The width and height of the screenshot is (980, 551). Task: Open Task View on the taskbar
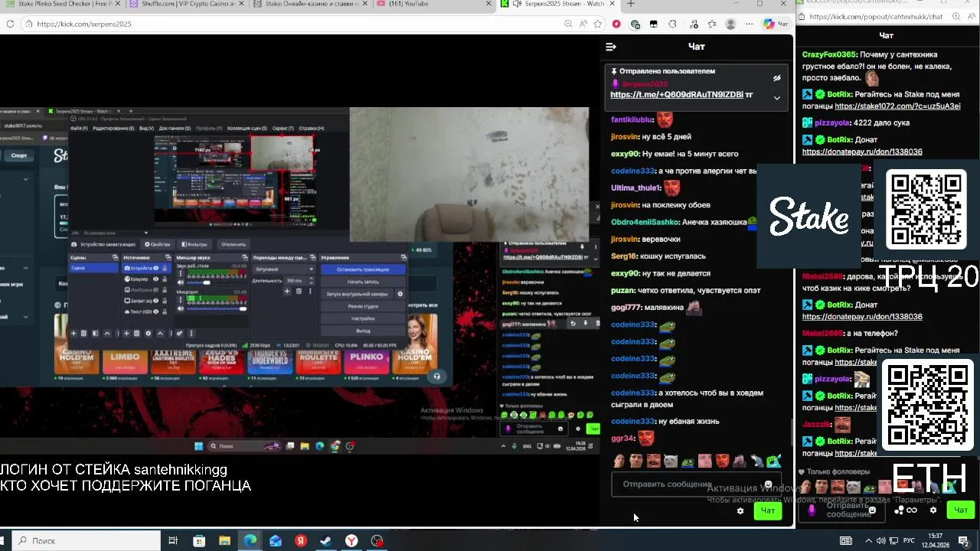[x=173, y=540]
